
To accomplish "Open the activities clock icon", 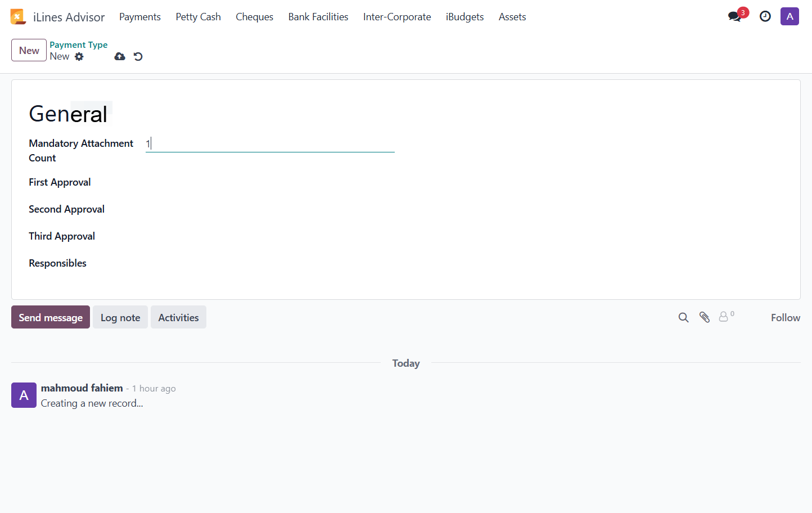I will click(765, 16).
